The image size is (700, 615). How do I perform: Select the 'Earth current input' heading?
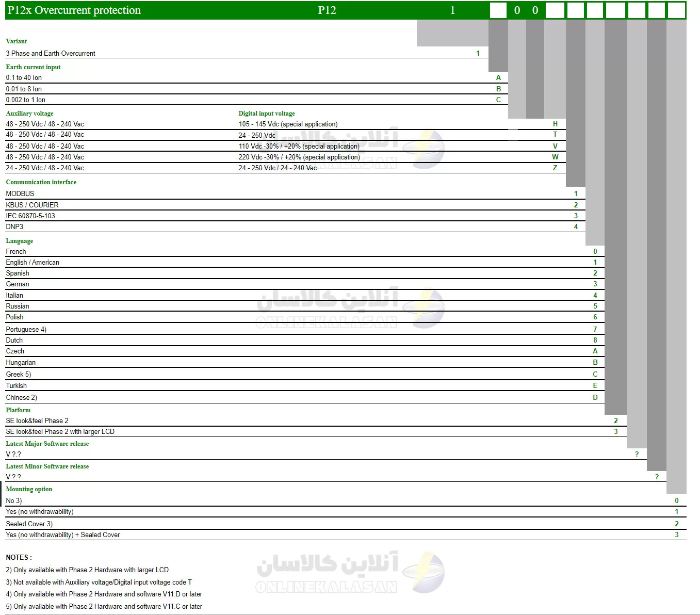point(33,67)
